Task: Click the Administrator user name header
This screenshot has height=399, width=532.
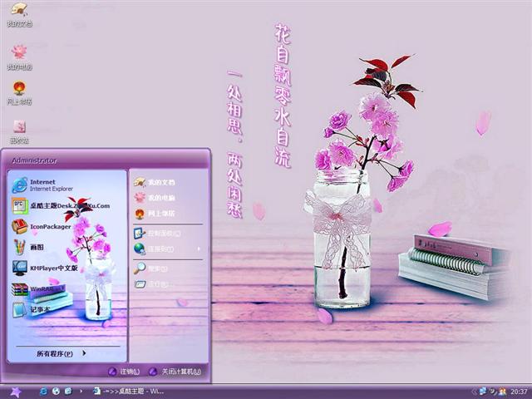Action: click(x=34, y=160)
